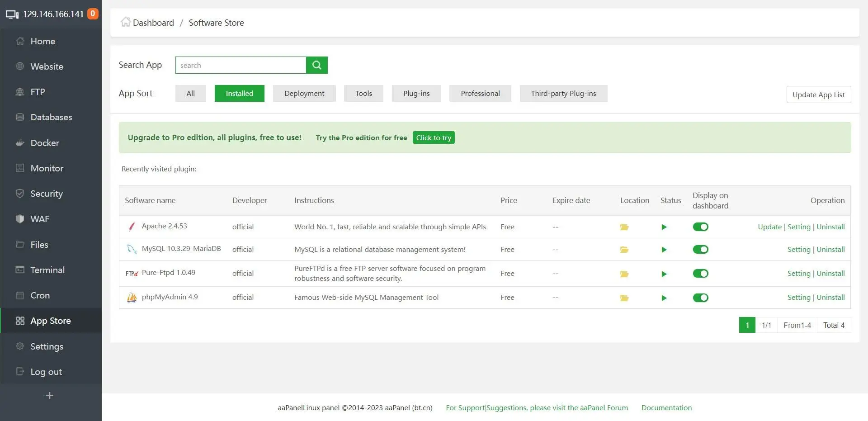This screenshot has height=421, width=868.
Task: Switch to the Plug-ins tab
Action: [x=416, y=93]
